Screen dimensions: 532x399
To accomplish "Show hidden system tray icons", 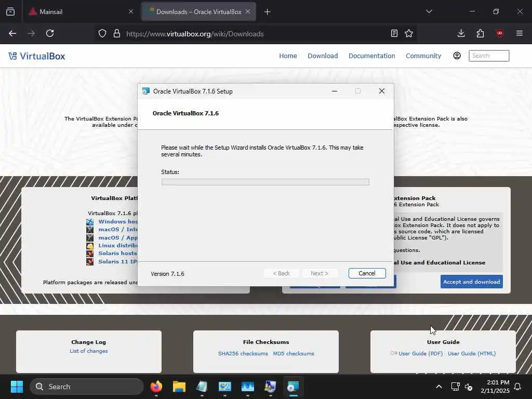I will point(438,387).
